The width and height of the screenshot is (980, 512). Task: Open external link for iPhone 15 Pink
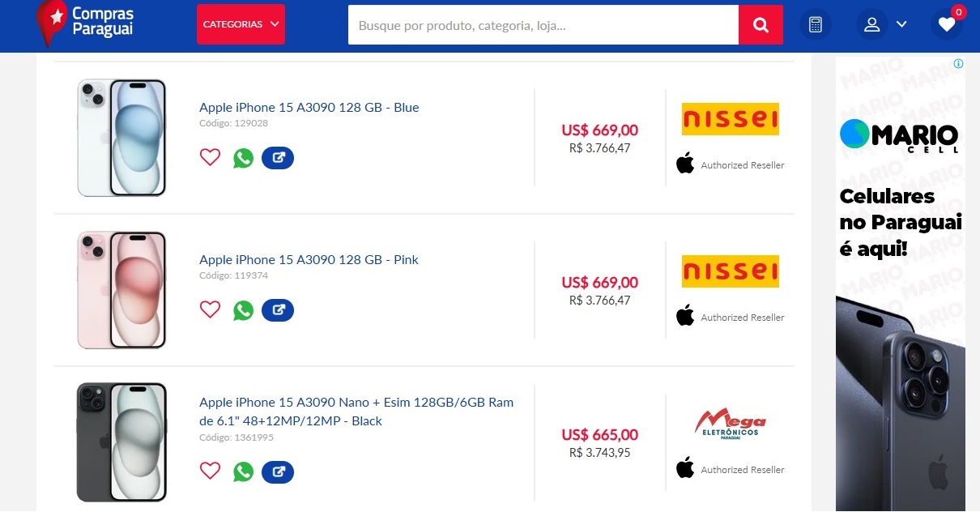(278, 310)
